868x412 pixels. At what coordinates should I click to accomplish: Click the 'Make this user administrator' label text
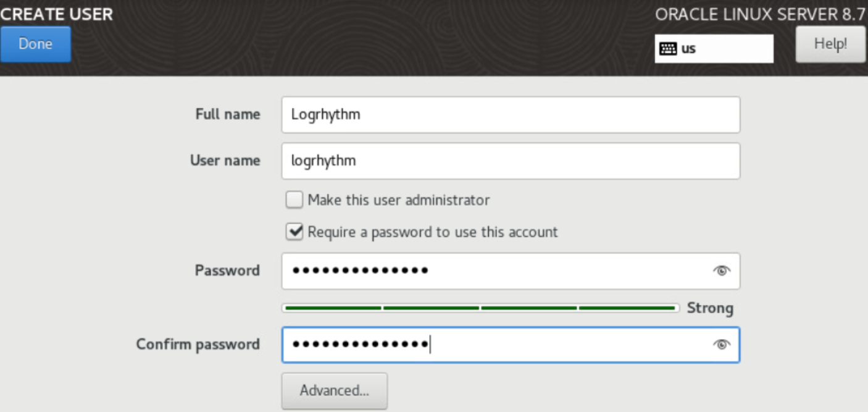tap(399, 200)
